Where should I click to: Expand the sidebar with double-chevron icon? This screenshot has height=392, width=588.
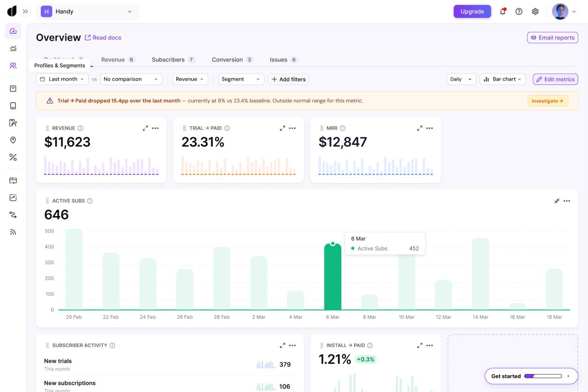(25, 11)
